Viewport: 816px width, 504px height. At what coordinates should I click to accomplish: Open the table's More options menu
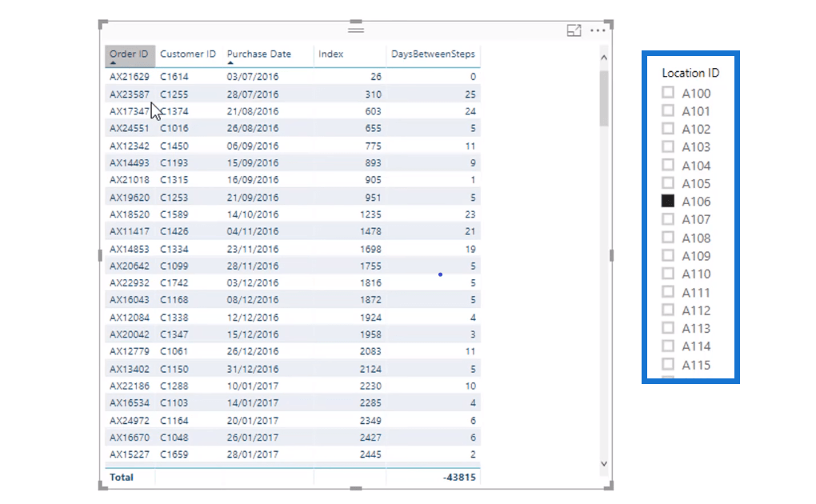[x=598, y=30]
